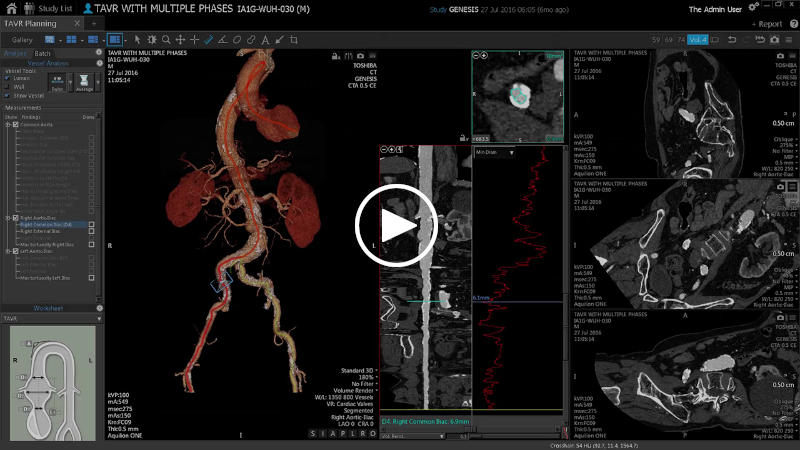
Task: Select the angle measurement tool
Action: (223, 40)
